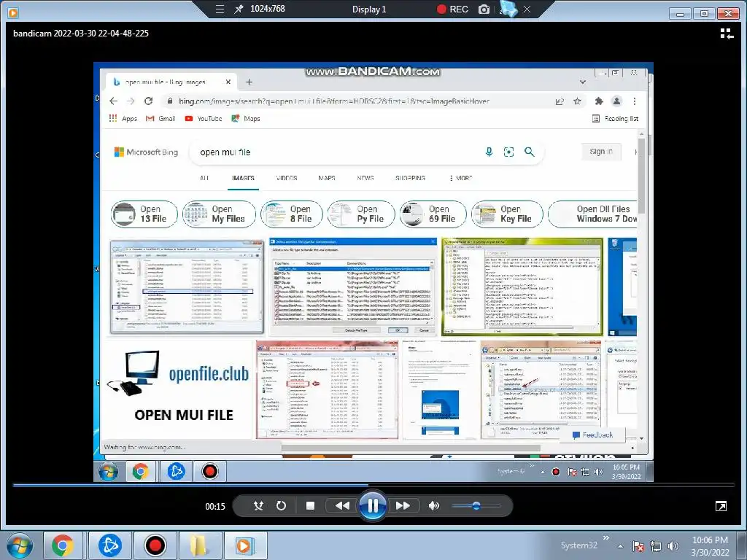Open the Reading list in recorded browser
747x560 pixels.
[x=615, y=119]
